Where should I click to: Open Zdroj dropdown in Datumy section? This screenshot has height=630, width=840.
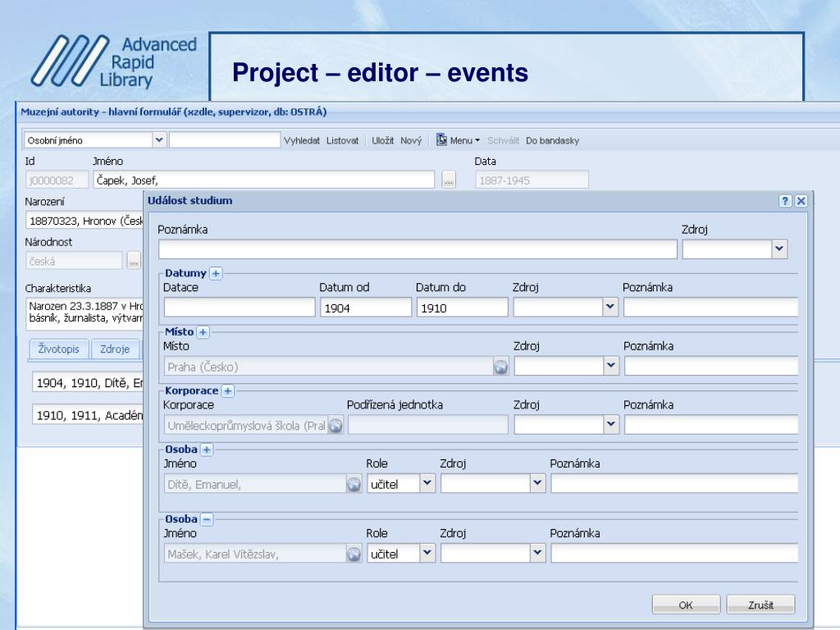(x=610, y=307)
